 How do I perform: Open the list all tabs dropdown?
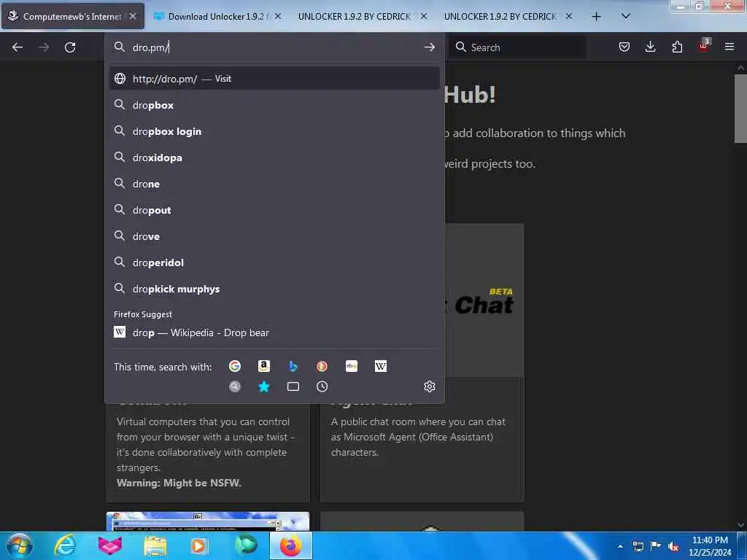coord(626,16)
